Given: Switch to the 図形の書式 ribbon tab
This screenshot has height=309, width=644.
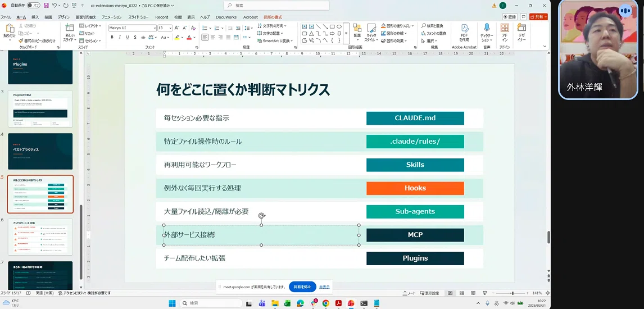Looking at the screenshot, I should pos(273,17).
